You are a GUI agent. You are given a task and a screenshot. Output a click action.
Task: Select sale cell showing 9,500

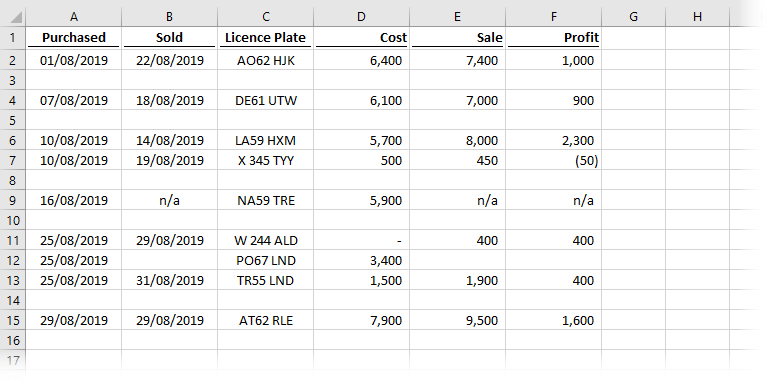457,320
